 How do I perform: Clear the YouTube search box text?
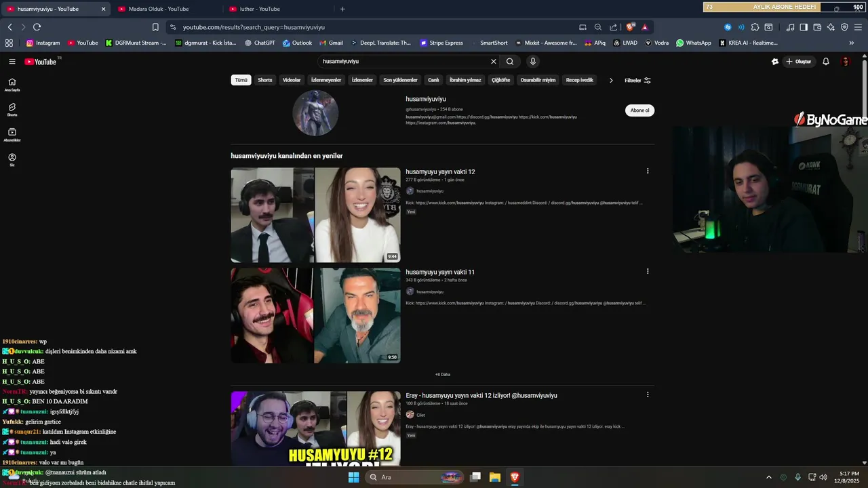494,61
